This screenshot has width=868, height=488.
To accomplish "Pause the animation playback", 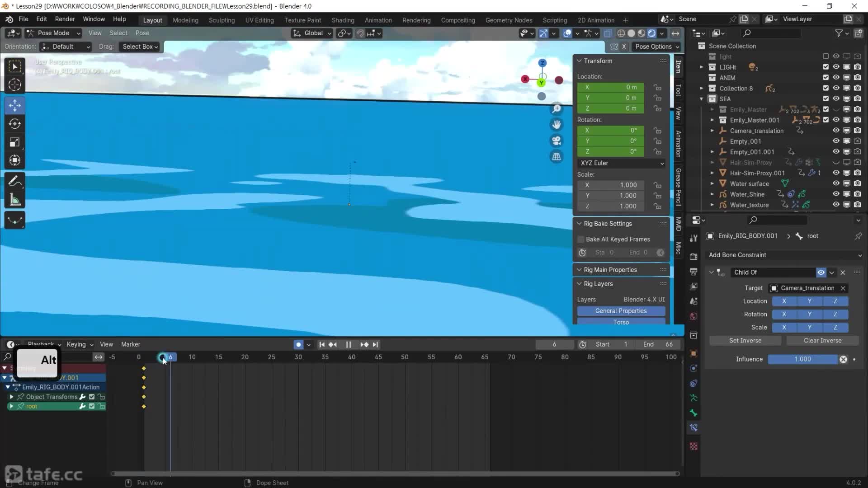I will pos(349,345).
